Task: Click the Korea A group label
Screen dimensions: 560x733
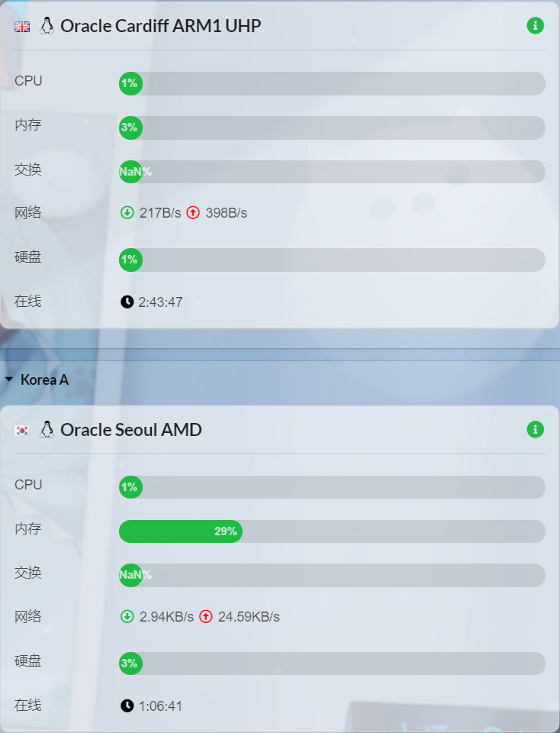Action: pos(44,379)
